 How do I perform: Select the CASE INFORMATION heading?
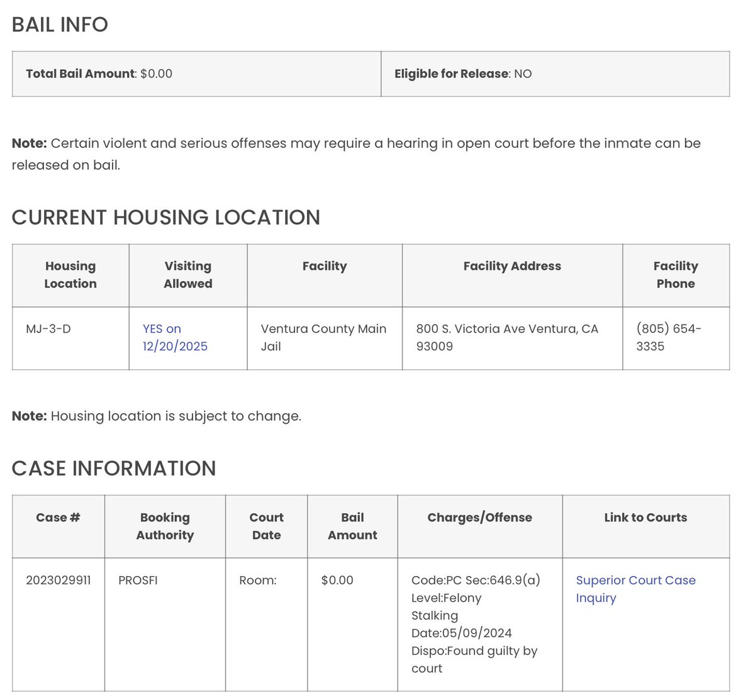pos(114,469)
